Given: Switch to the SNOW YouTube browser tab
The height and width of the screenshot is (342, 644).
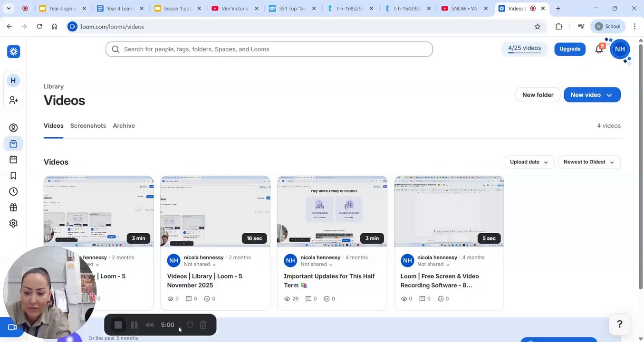Looking at the screenshot, I should tap(465, 9).
